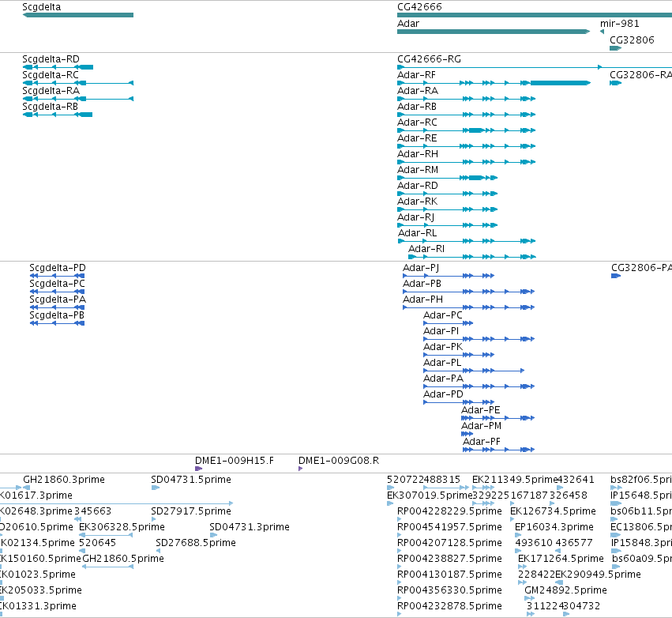
Task: Click the Scgdelta-PC protein label
Action: click(x=57, y=284)
